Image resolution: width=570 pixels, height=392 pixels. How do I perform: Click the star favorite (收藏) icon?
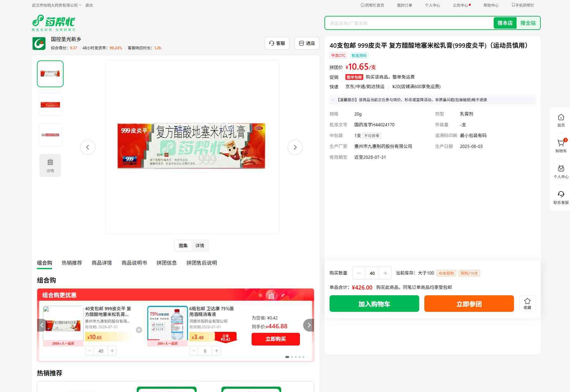527,303
